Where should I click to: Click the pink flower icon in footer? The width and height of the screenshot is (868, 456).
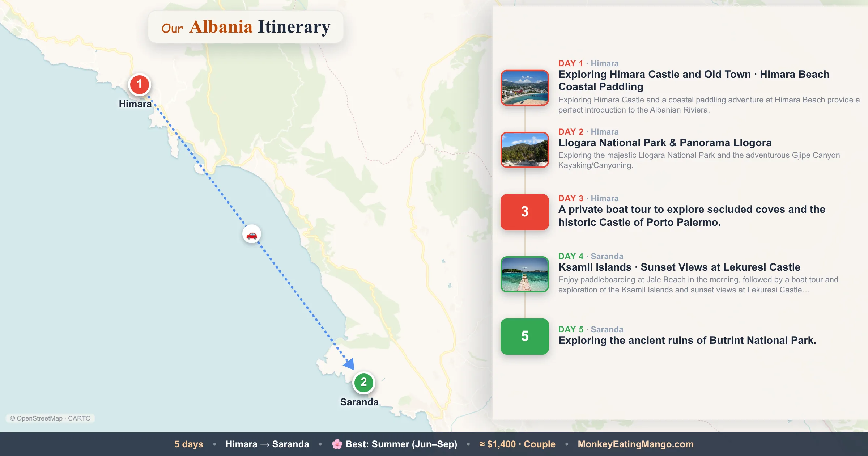click(x=337, y=444)
